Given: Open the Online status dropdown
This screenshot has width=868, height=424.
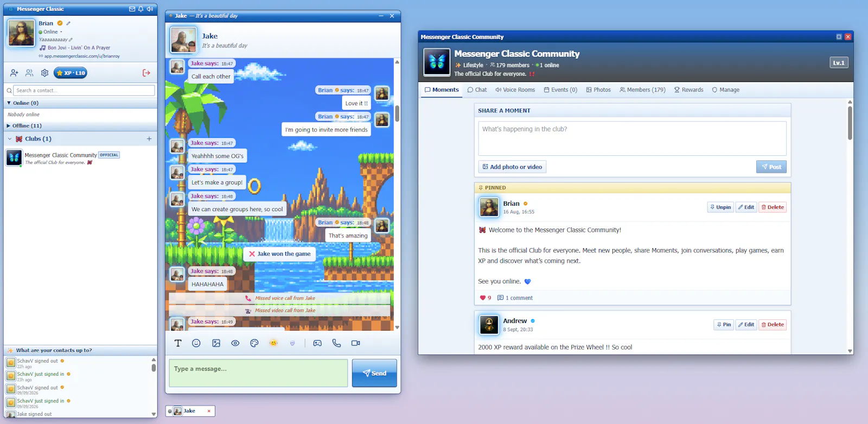Looking at the screenshot, I should pos(50,32).
